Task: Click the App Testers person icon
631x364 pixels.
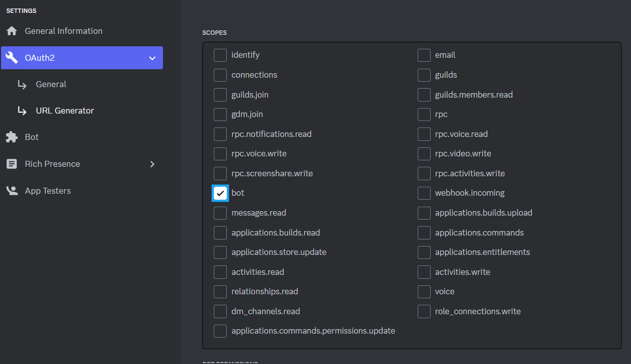Action: tap(11, 191)
